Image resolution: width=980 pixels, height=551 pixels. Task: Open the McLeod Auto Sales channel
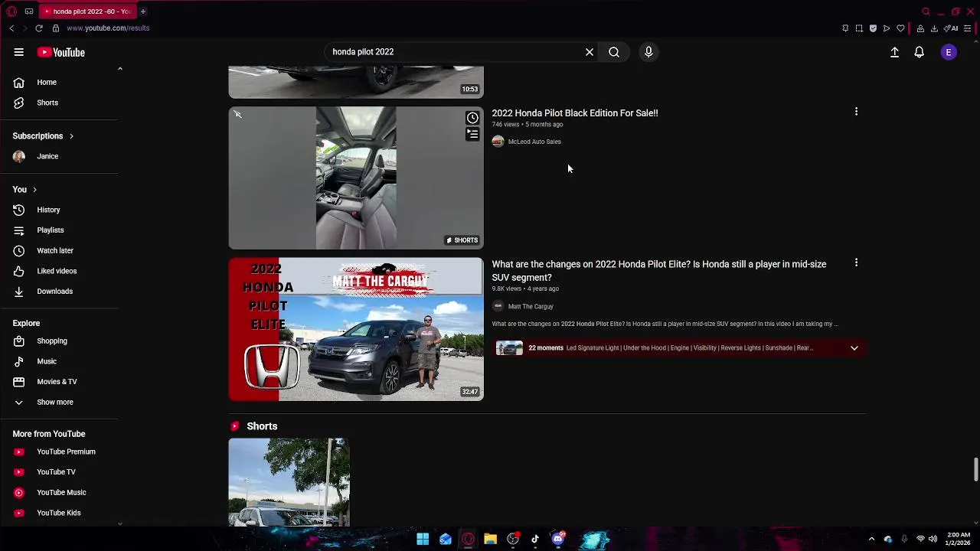534,142
